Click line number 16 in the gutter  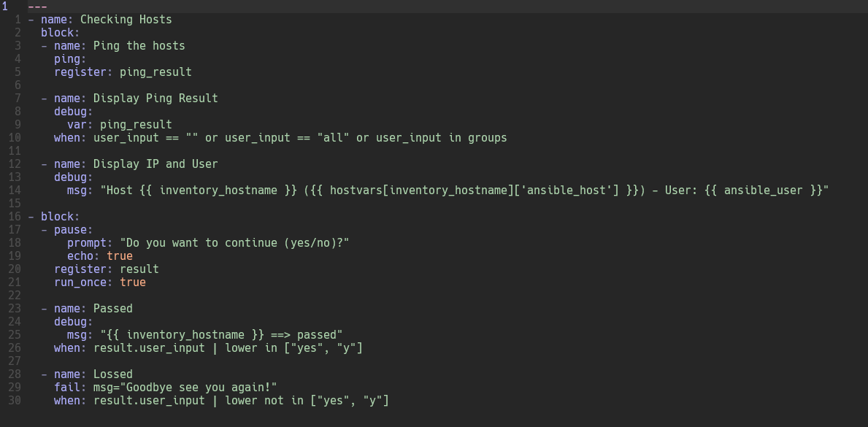click(15, 217)
